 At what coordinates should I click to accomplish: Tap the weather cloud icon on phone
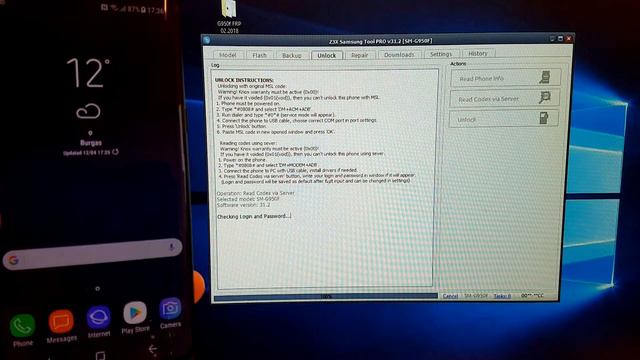pyautogui.click(x=88, y=111)
